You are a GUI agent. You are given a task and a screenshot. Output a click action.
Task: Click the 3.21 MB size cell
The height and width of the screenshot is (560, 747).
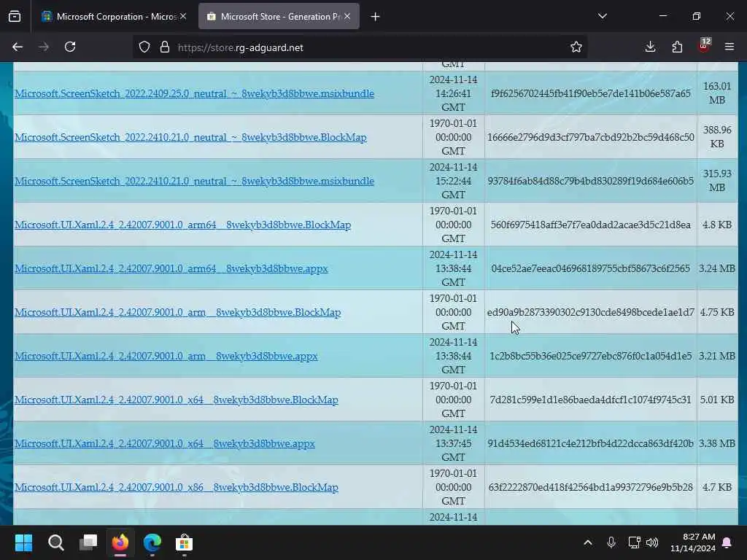coord(717,356)
